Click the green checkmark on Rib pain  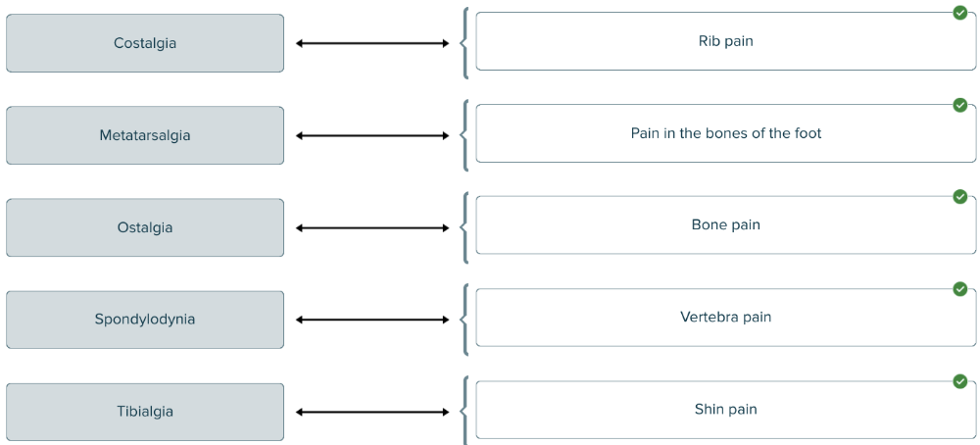(960, 13)
